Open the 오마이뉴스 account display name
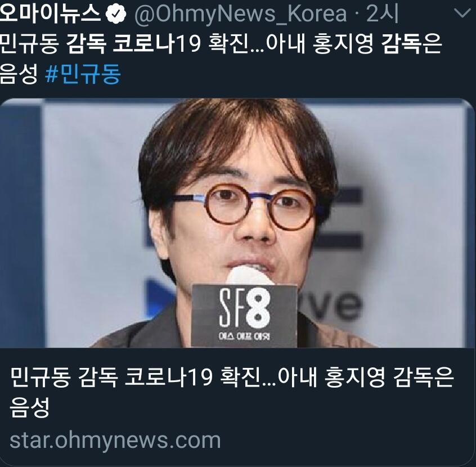This screenshot has width=476, height=467. (50, 14)
